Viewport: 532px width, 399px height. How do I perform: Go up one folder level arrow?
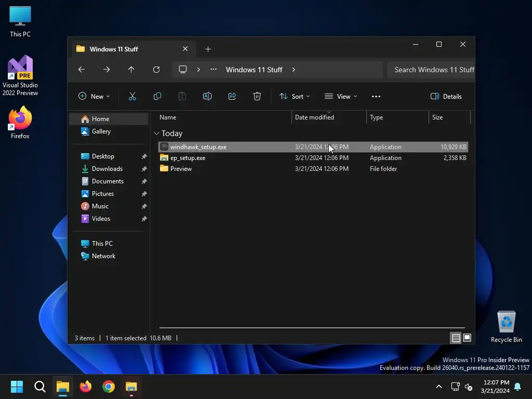point(131,70)
